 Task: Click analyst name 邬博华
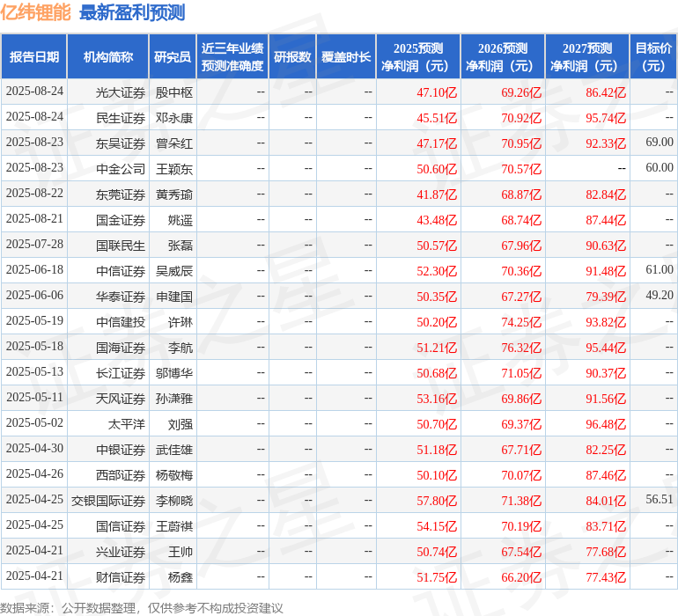(173, 373)
